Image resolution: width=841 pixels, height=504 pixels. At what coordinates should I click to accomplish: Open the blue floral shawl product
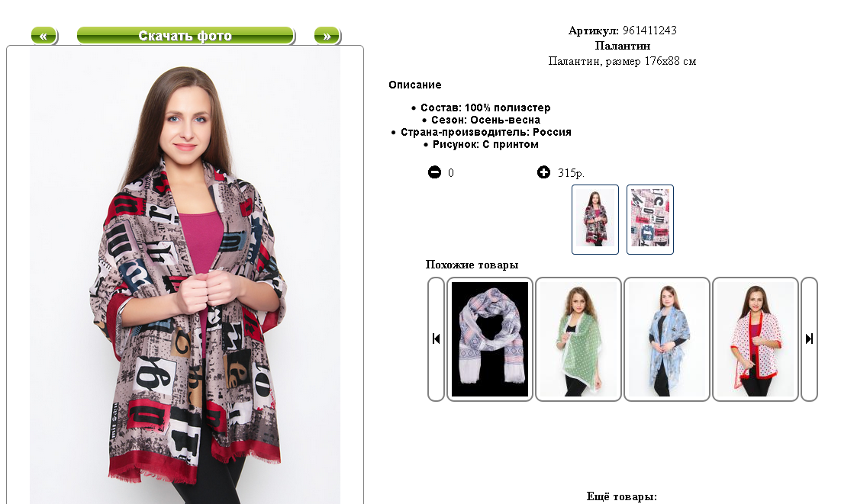tap(667, 339)
